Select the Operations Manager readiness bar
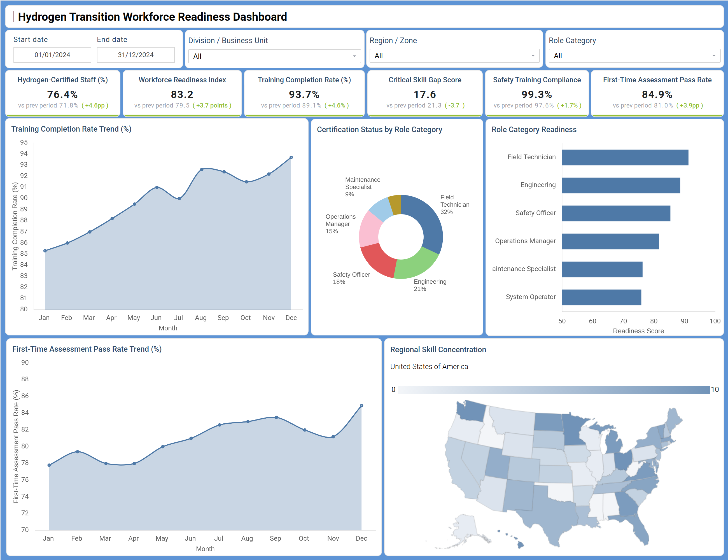 [610, 241]
